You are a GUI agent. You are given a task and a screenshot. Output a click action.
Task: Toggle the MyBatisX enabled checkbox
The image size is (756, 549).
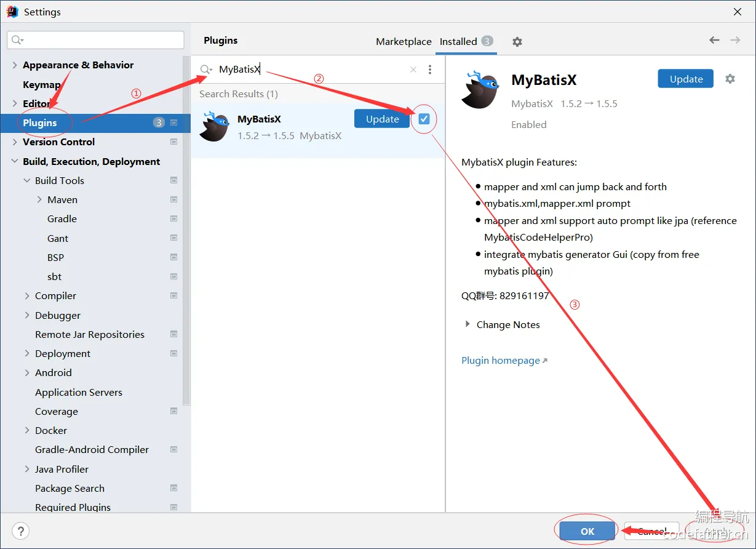pos(424,119)
